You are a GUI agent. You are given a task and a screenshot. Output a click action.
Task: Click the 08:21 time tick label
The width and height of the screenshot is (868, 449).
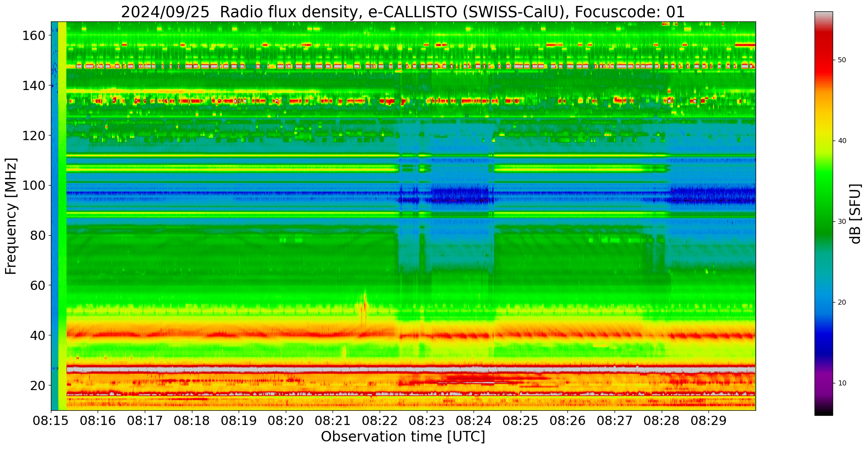pos(333,421)
